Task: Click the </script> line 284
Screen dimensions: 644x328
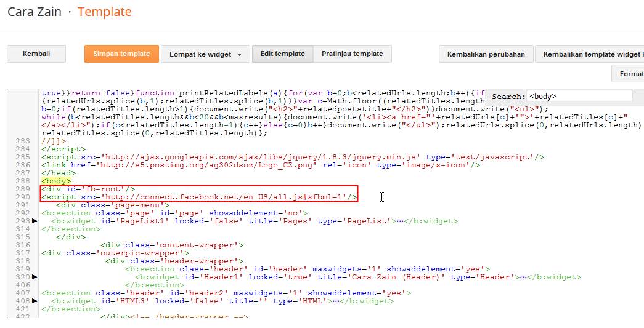Action: pyautogui.click(x=63, y=150)
